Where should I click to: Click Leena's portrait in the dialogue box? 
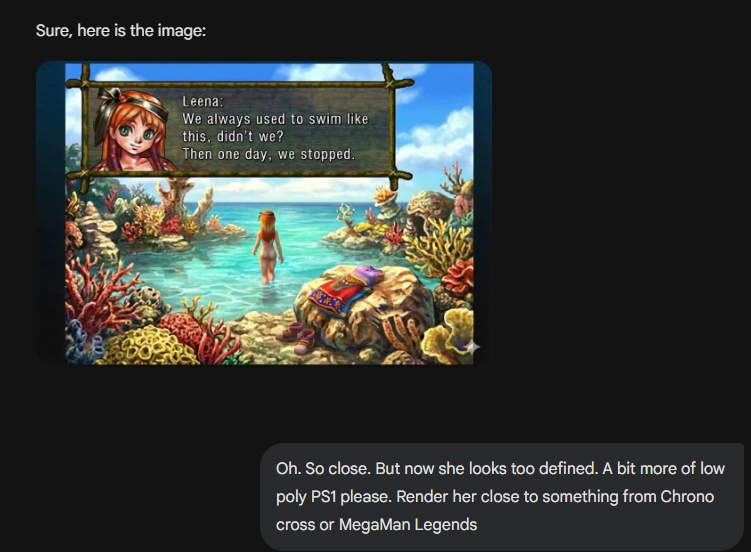point(132,129)
